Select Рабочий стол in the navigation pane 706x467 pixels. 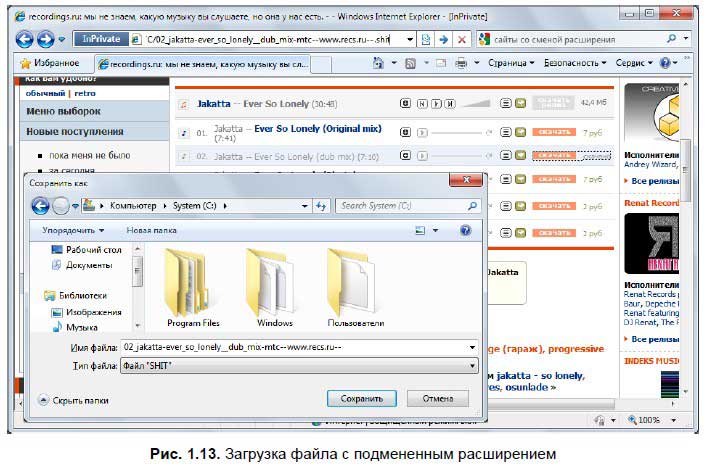click(x=93, y=249)
